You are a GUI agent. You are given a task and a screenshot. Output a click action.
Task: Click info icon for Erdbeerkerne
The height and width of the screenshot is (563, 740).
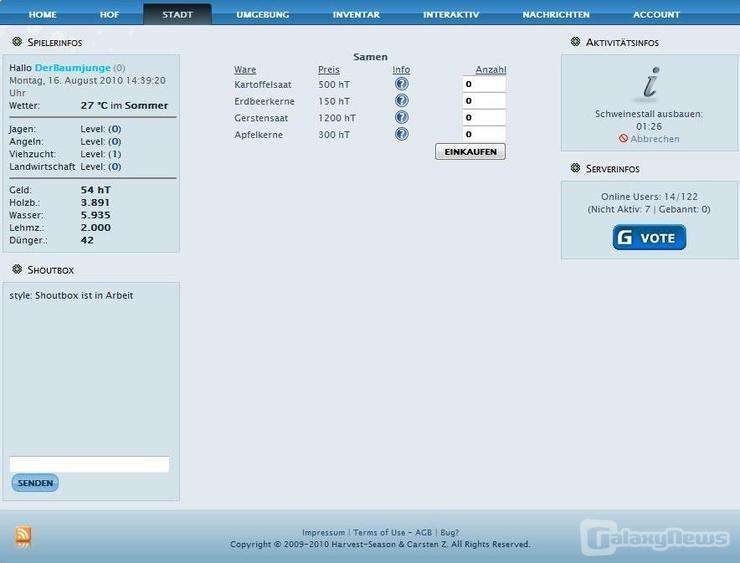coord(401,101)
